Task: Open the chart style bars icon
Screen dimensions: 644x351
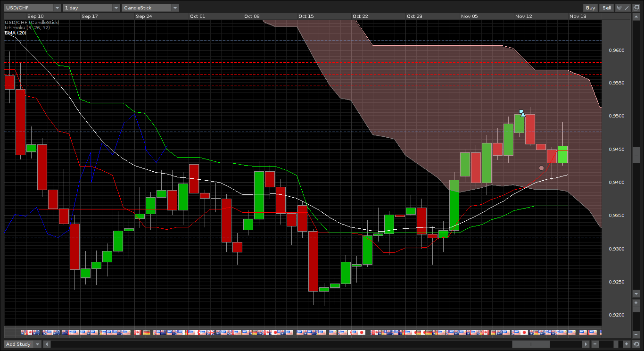Action: point(619,8)
